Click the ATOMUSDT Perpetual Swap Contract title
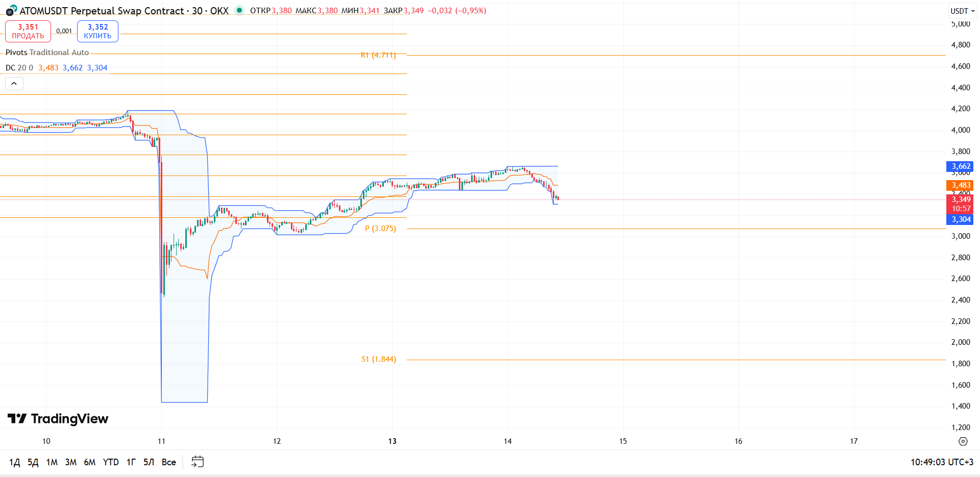The image size is (980, 477). tap(102, 11)
